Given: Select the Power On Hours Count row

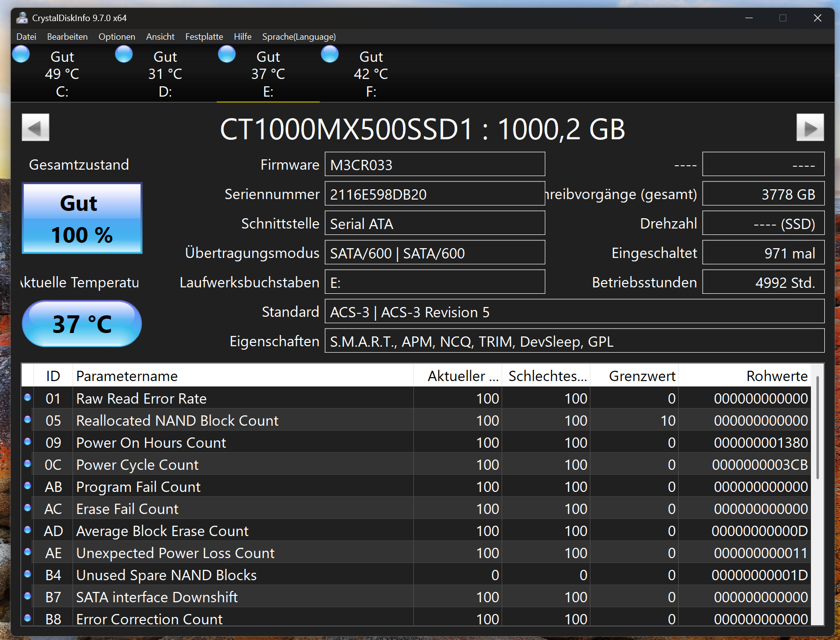Looking at the screenshot, I should click(416, 442).
